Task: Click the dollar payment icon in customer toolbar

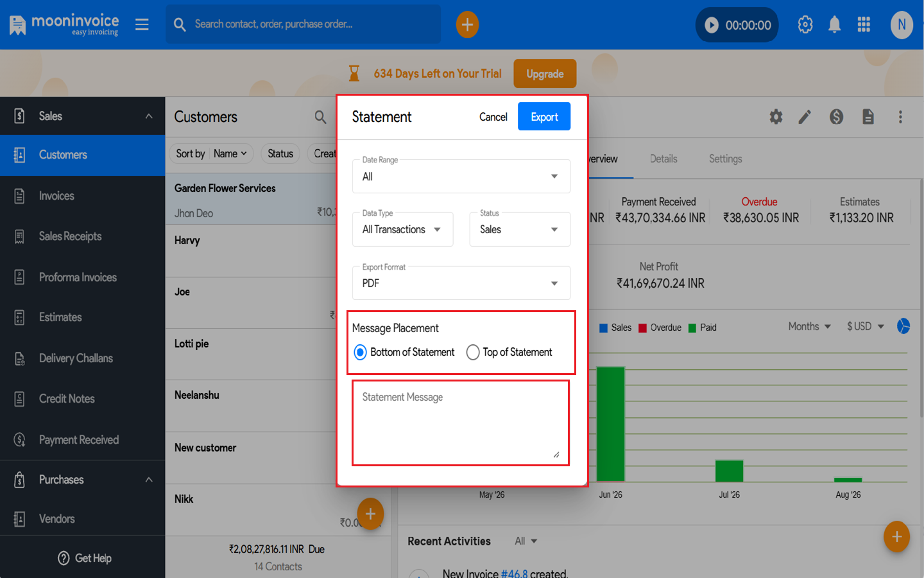Action: coord(836,117)
